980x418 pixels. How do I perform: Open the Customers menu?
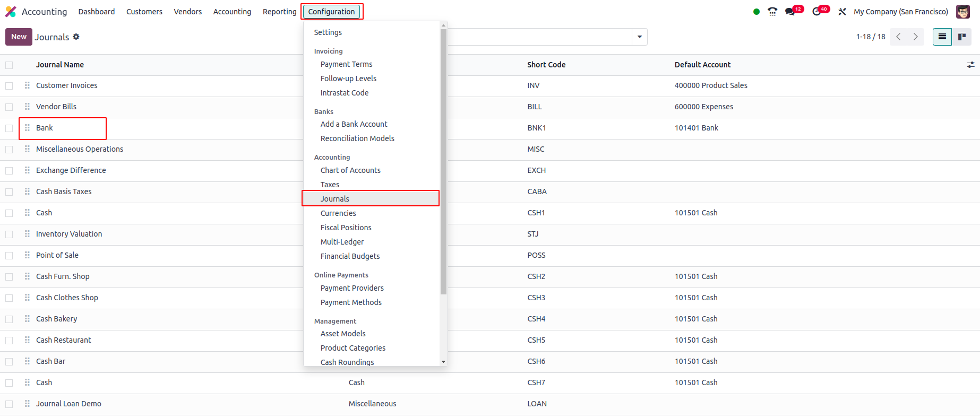click(x=144, y=12)
